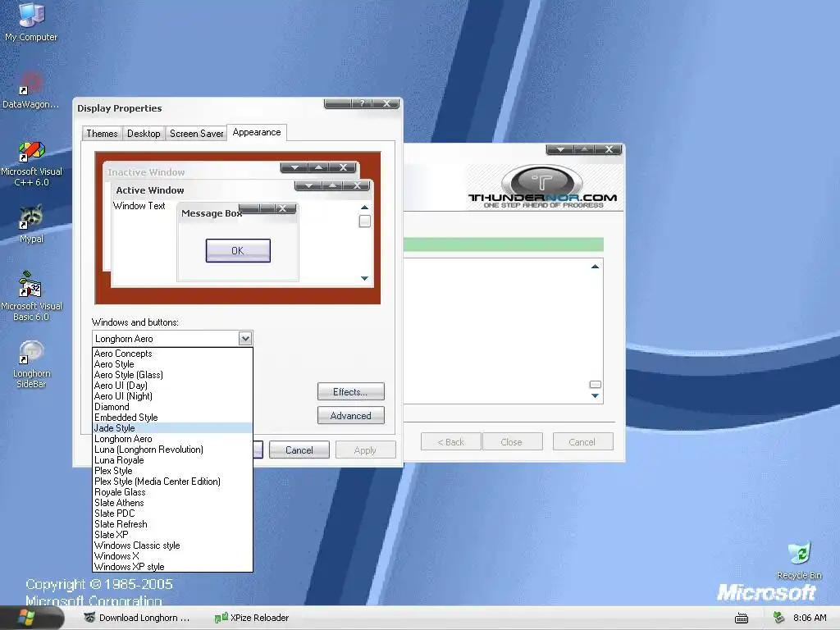The width and height of the screenshot is (840, 630).
Task: Pick Diamond visual style
Action: (x=172, y=407)
